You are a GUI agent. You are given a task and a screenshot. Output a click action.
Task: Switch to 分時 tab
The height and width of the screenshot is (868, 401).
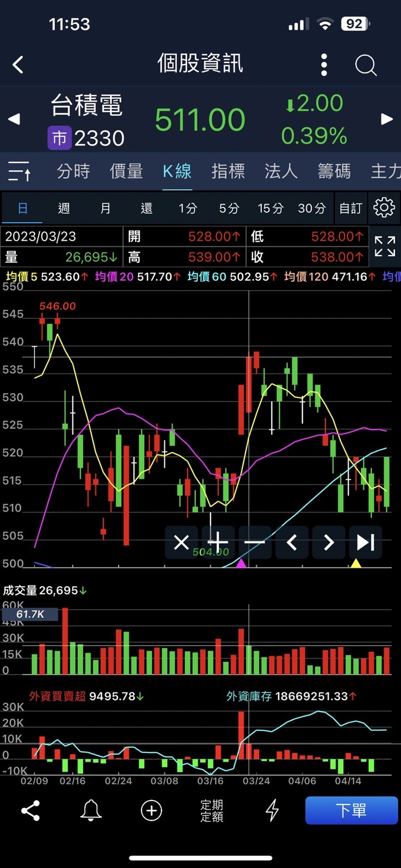pos(73,171)
